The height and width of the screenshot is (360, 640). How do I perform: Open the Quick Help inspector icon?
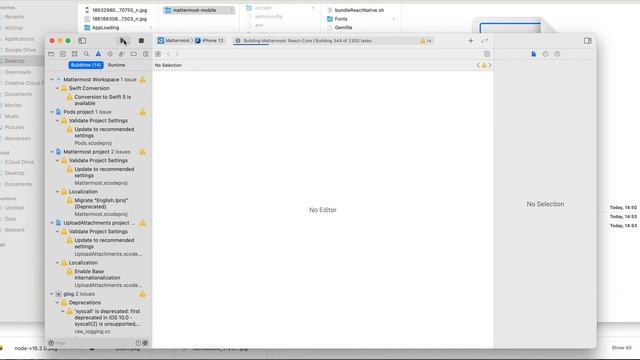coord(557,54)
